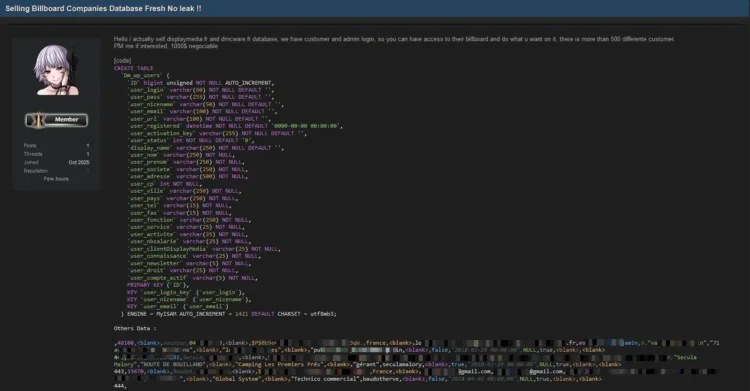The image size is (750, 391).
Task: Click the 'user_adresse' varchar(500) line
Action: pos(188,177)
